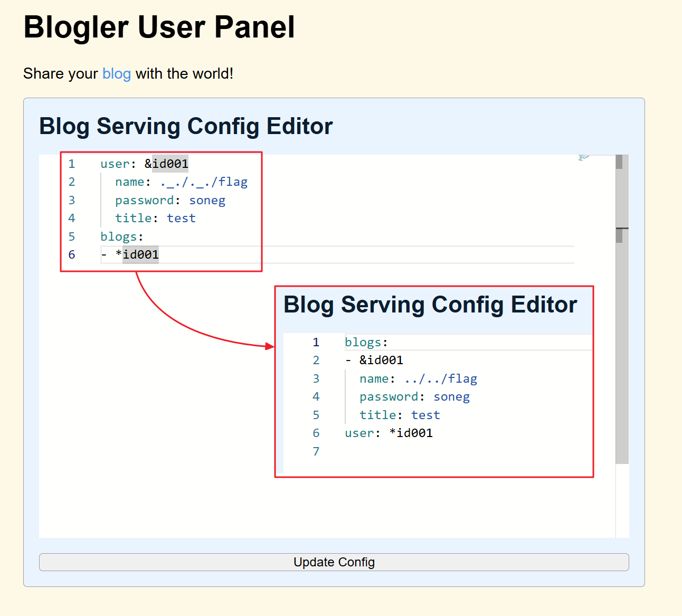Screen dimensions: 682x616
Task: Click the "password: soneg" text on line 4
Action: (414, 397)
